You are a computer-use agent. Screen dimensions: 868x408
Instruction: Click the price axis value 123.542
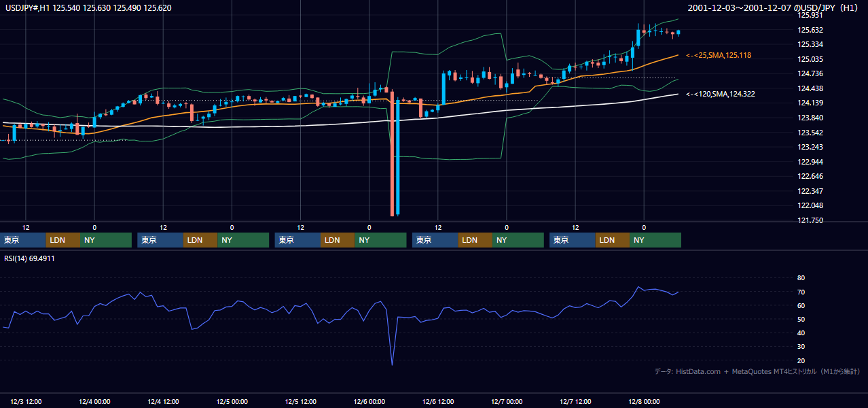[x=811, y=133]
